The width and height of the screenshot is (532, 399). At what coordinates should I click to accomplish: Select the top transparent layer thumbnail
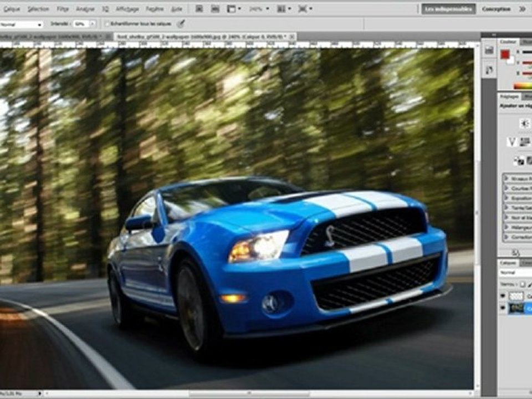[x=516, y=296]
